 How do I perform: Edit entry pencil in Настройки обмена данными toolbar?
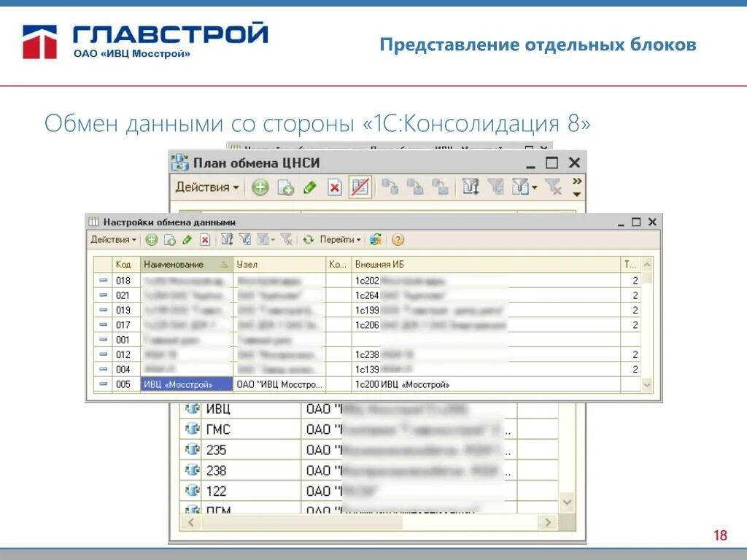(187, 239)
